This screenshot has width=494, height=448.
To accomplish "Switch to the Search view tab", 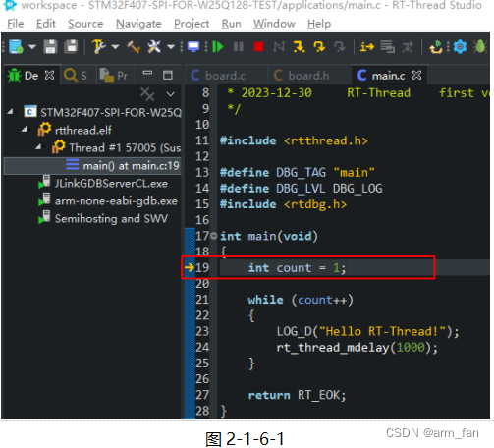I will click(76, 76).
